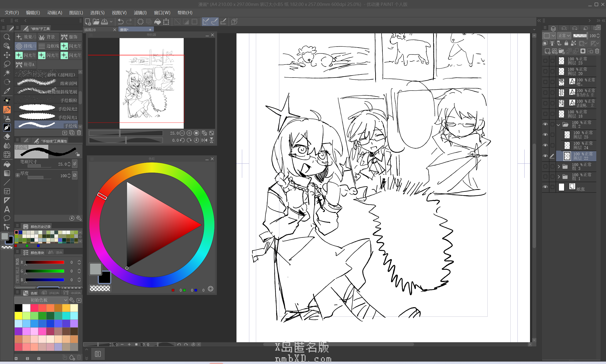606x364 pixels.
Task: Pick the yellow swatch in color palette
Action: (18, 316)
